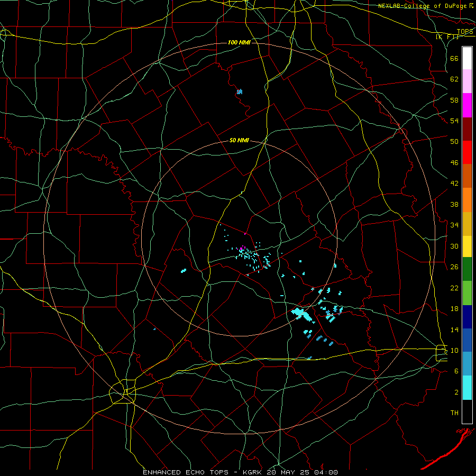Pick the navy blue swatch in the legend
Viewport: 476px width, 476px height.
coord(467,317)
